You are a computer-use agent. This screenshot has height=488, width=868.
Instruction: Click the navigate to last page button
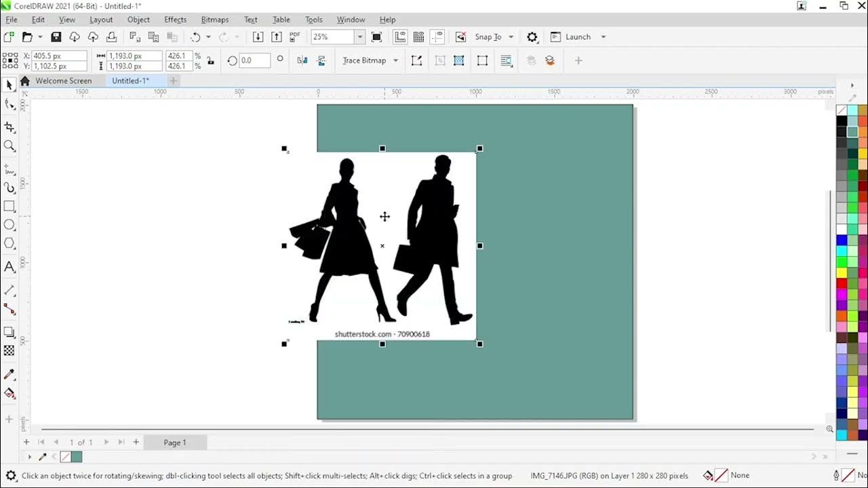click(121, 442)
